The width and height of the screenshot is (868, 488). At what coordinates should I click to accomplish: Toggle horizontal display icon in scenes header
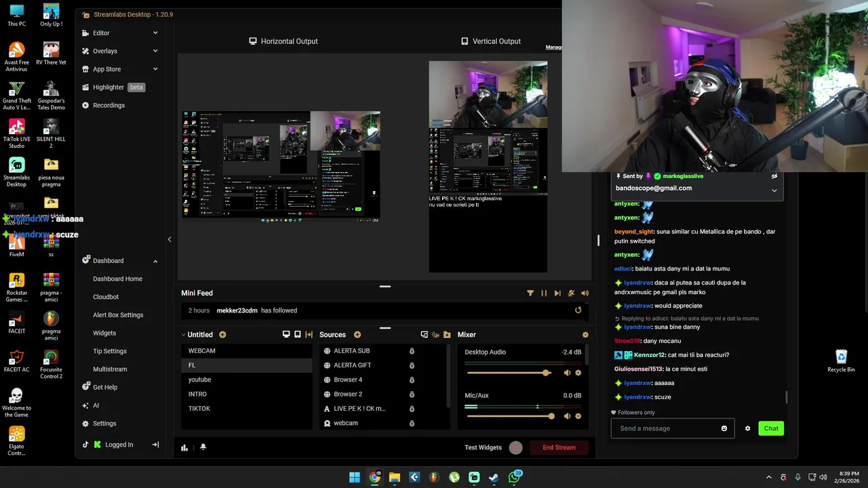pyautogui.click(x=286, y=335)
